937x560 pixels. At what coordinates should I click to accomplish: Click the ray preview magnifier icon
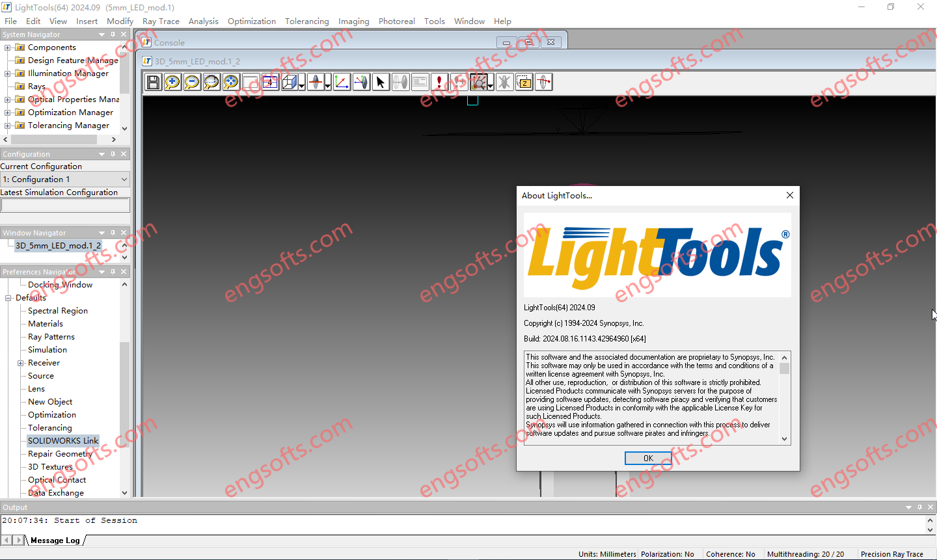[478, 82]
